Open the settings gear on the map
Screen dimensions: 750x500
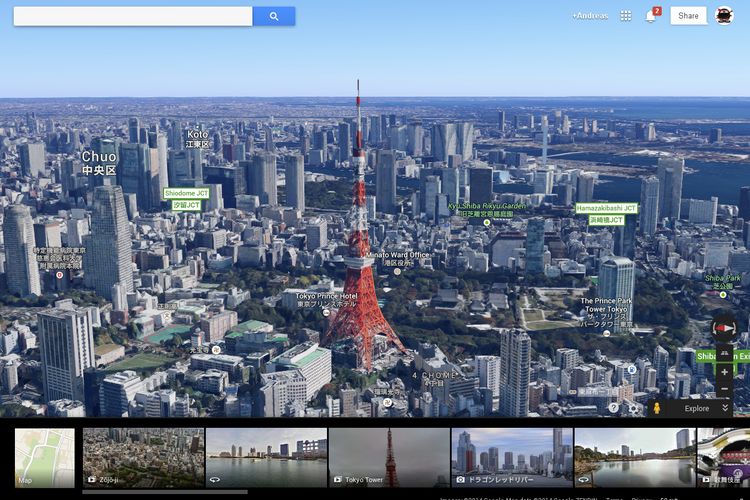point(633,408)
